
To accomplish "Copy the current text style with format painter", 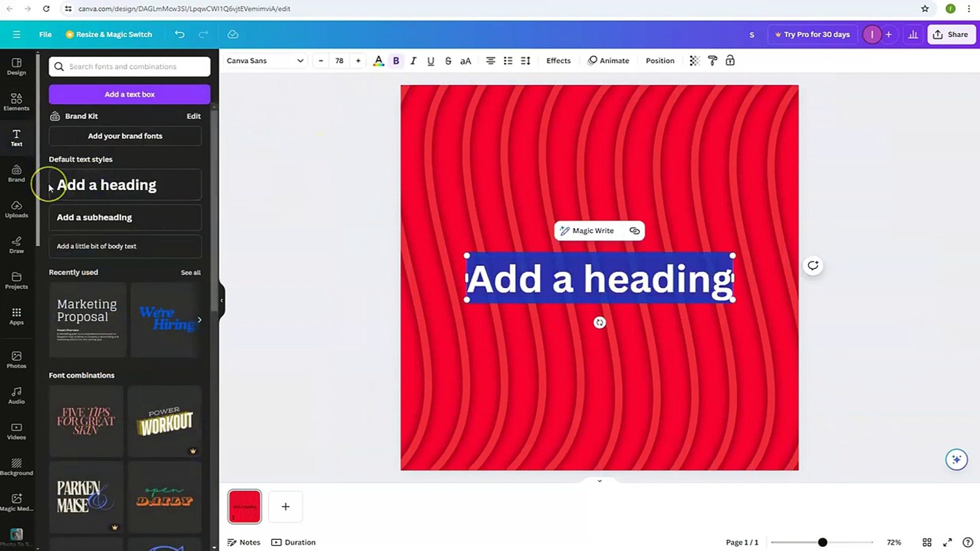I will pyautogui.click(x=712, y=60).
